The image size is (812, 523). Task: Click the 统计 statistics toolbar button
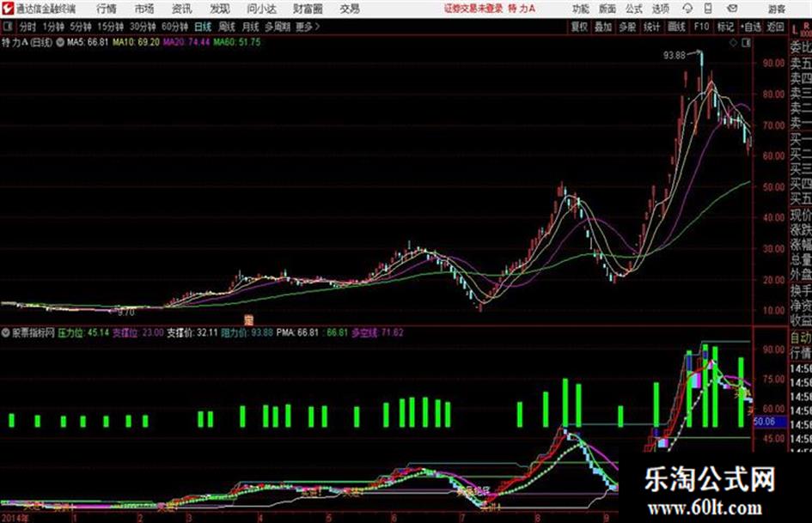(651, 27)
